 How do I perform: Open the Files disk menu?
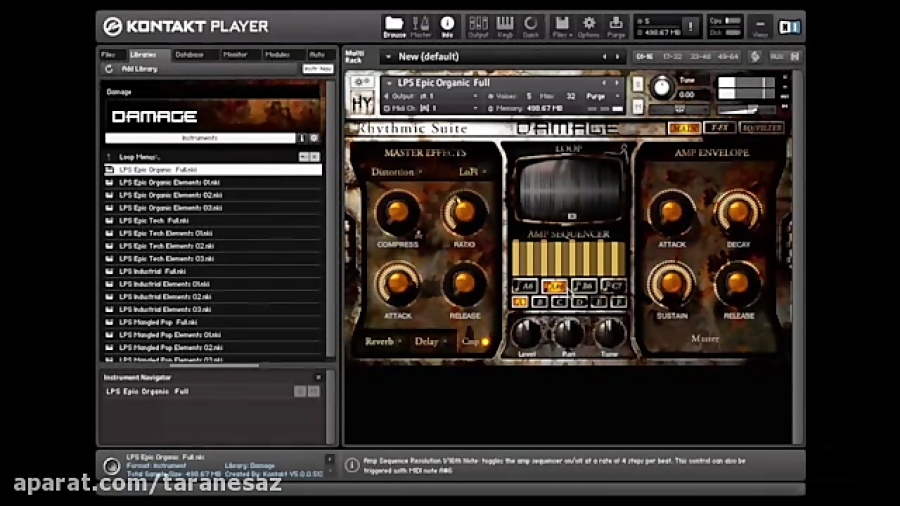click(562, 26)
